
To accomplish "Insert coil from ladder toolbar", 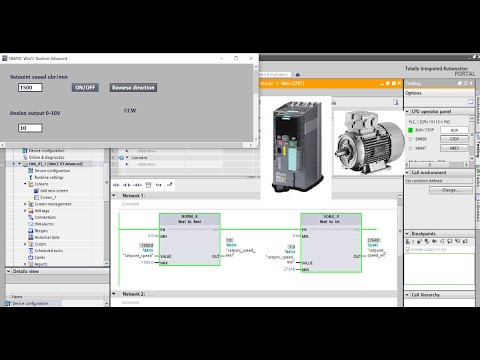I will pos(137,185).
